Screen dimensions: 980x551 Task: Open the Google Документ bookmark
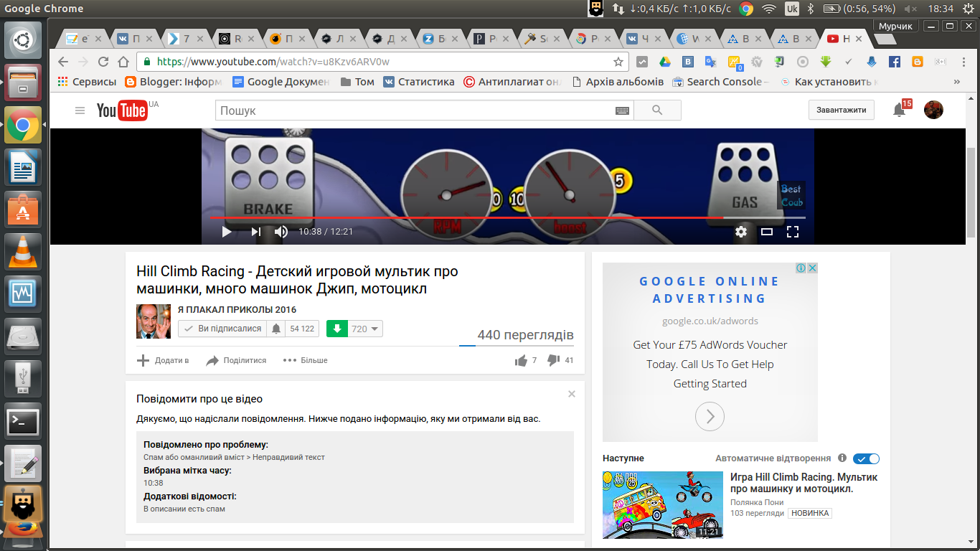point(281,82)
